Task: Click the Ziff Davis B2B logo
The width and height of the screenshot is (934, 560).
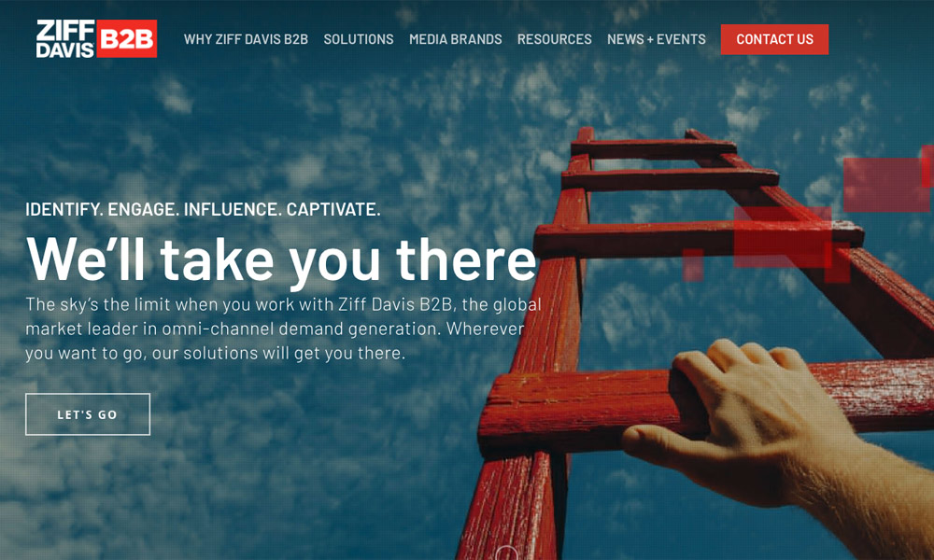Action: click(96, 38)
